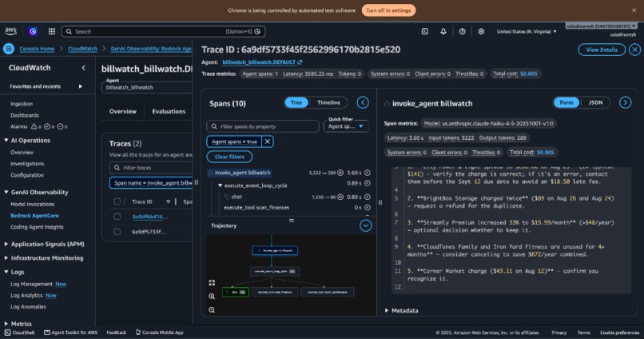Collapse the Trajectory section chevron
The height and width of the screenshot is (339, 644).
coord(365,225)
